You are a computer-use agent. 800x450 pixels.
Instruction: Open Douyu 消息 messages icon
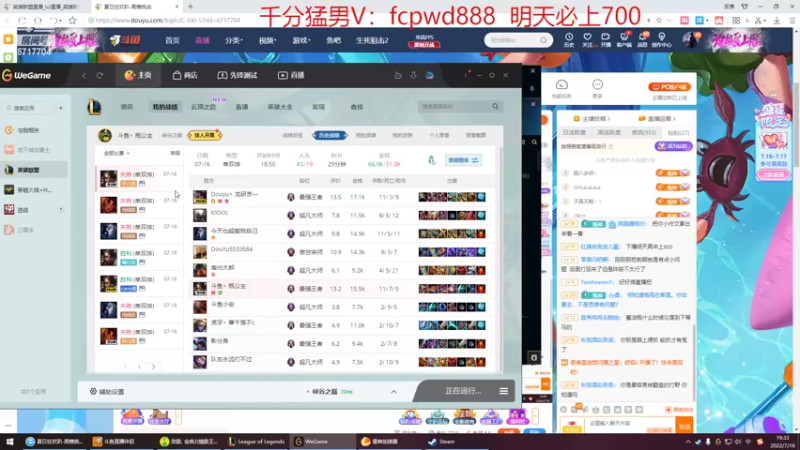642,40
